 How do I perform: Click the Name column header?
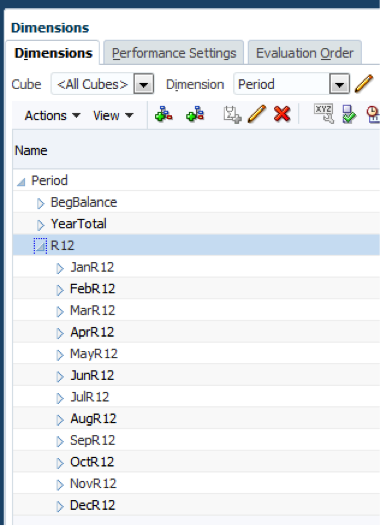(x=196, y=150)
